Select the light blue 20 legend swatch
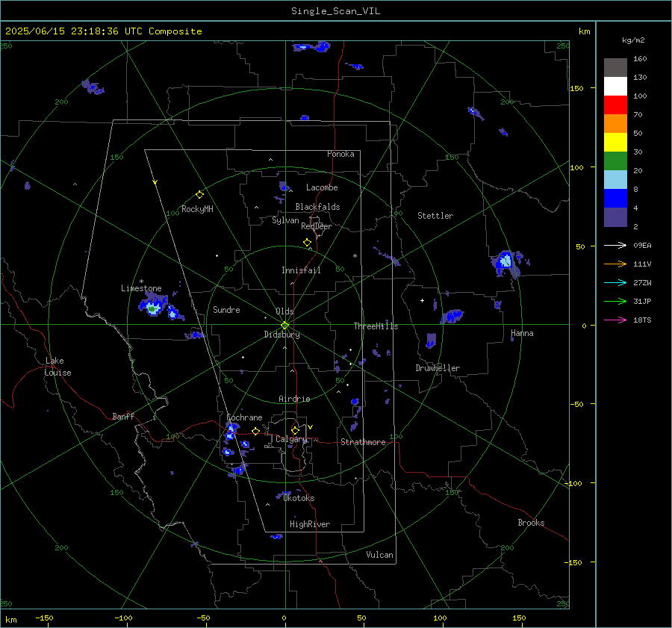 pyautogui.click(x=615, y=180)
